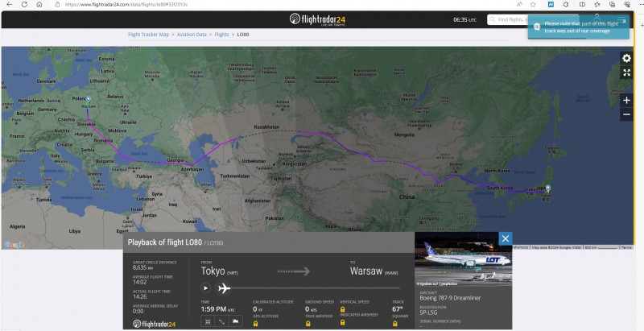Click the True Airspeed lock icon
Viewport: 644px width, 331px height.
308,324
